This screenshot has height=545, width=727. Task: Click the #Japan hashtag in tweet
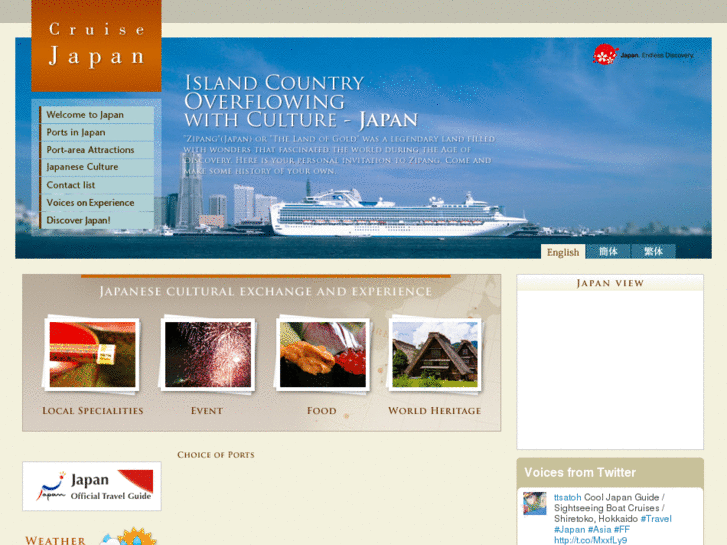569,530
